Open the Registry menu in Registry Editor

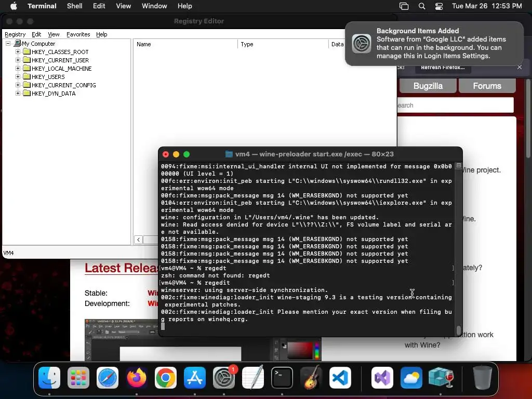15,34
